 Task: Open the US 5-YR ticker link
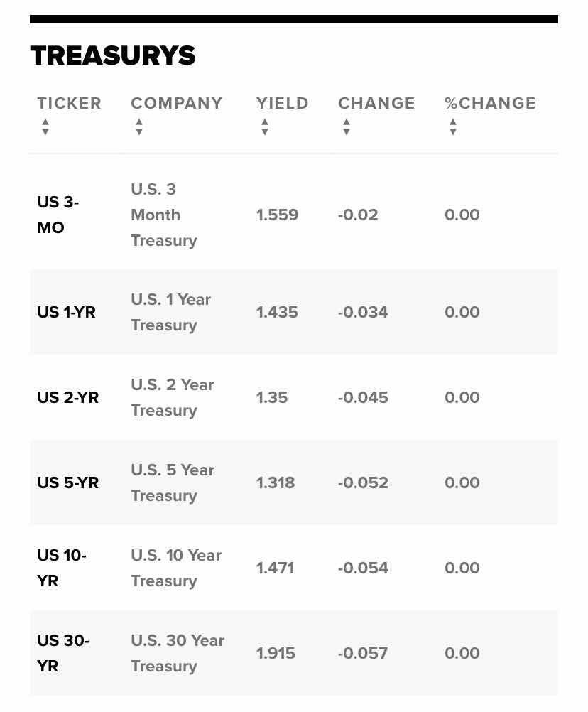[67, 482]
